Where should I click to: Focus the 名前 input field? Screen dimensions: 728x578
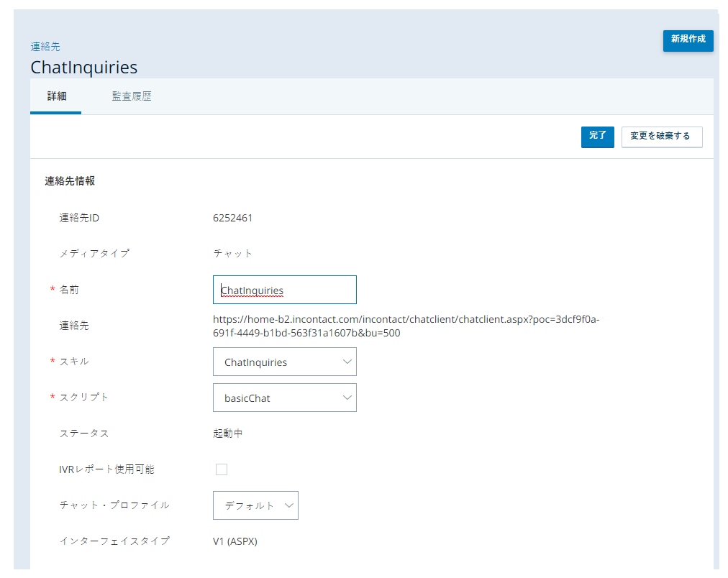285,290
